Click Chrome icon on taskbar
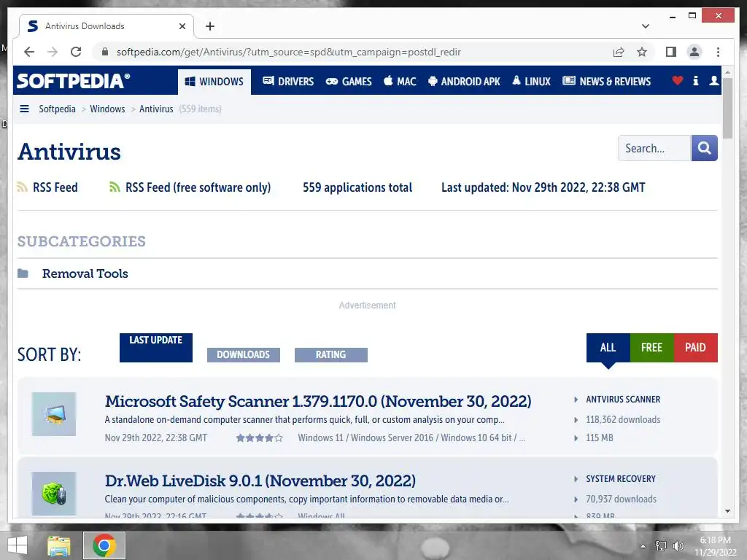Image resolution: width=747 pixels, height=560 pixels. tap(104, 545)
